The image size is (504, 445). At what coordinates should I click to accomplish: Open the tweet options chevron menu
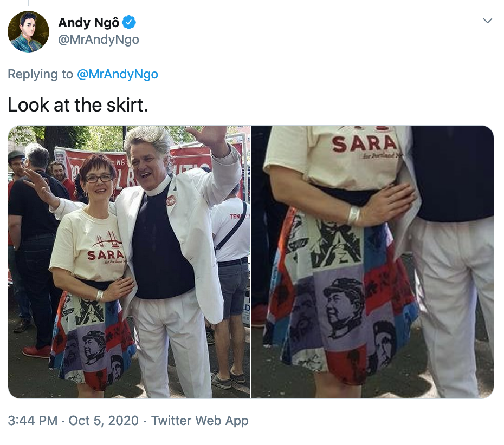488,21
